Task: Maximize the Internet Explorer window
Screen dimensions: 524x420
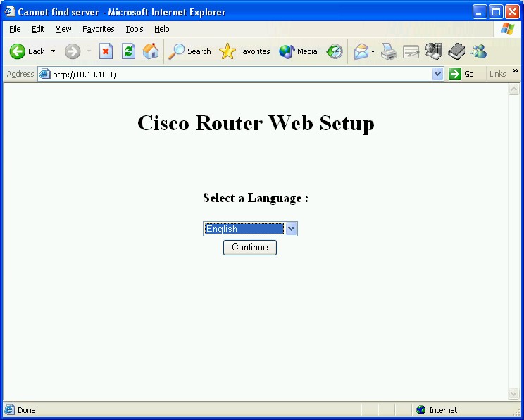Action: (496, 12)
